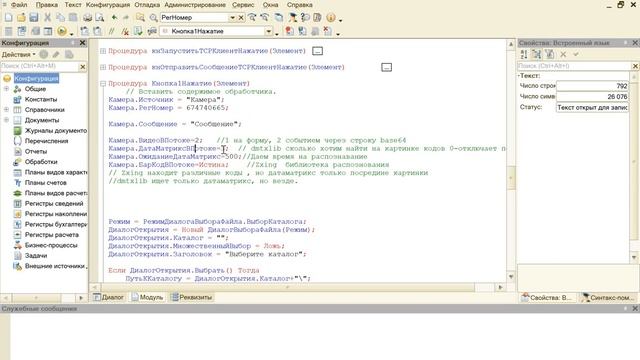640x360 pixels.
Task: Select Константы in configuration tree
Action: (41, 99)
